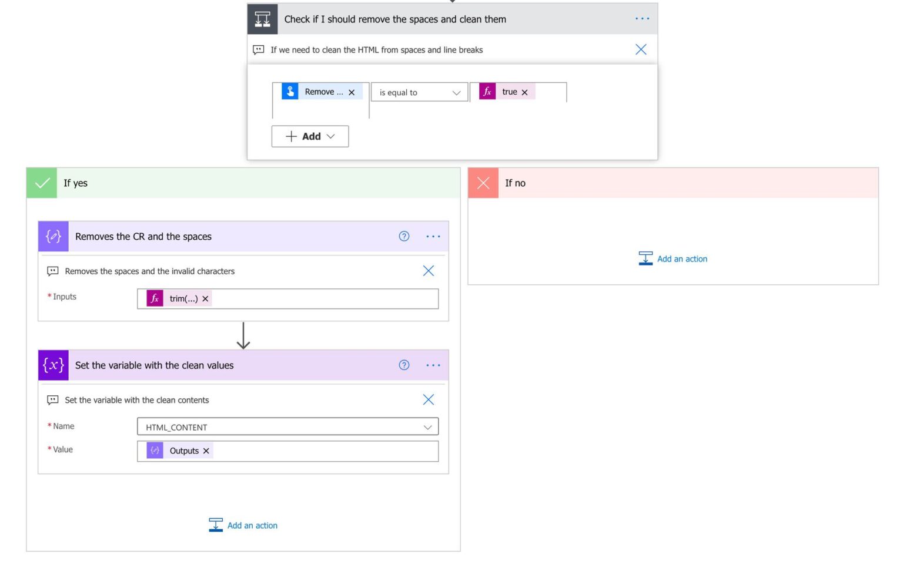Open the ellipsis menu on Set the variable action
This screenshot has width=903, height=588.
point(433,365)
